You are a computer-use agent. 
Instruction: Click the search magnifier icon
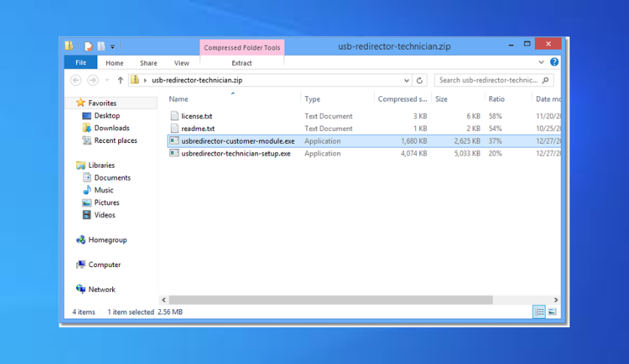pos(545,80)
